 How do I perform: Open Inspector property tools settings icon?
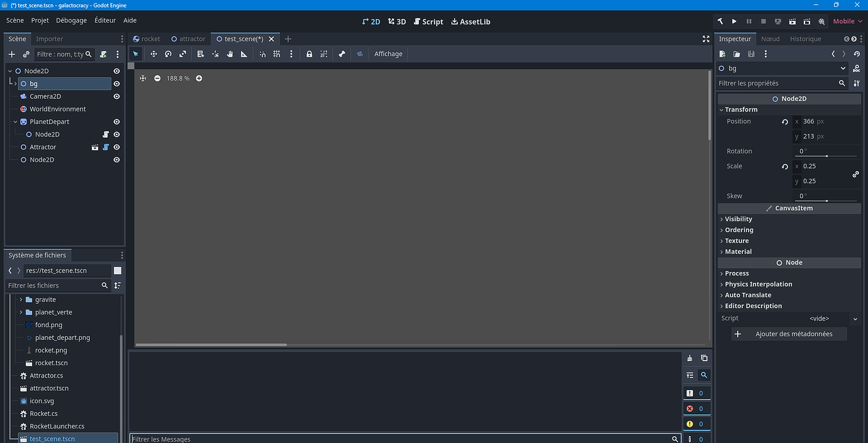click(857, 83)
